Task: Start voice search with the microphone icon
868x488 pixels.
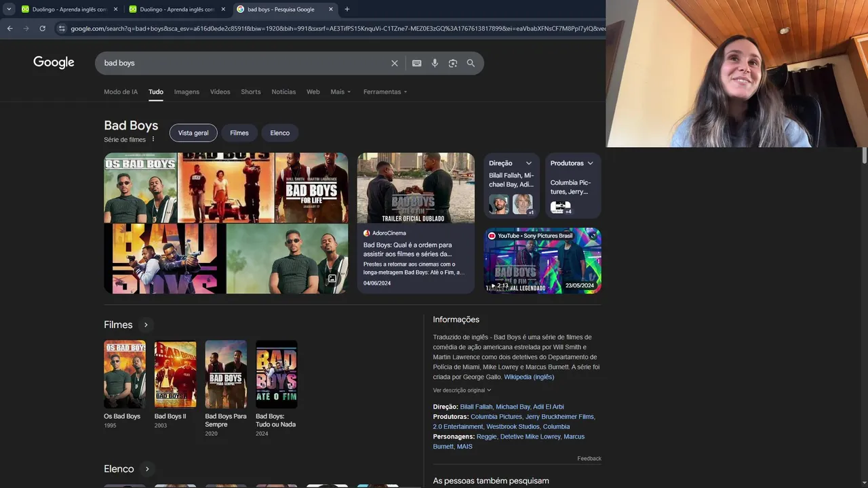Action: (x=435, y=63)
